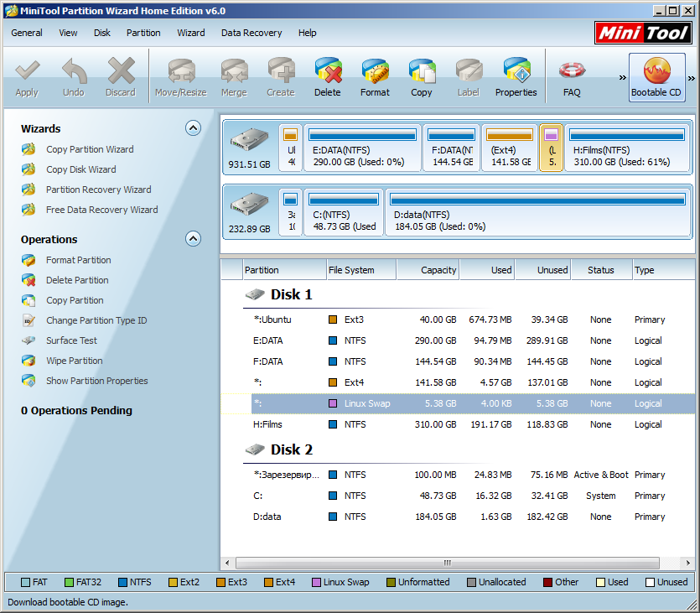Collapse the Wizards section chevron
Viewport: 700px width, 613px height.
[x=193, y=128]
